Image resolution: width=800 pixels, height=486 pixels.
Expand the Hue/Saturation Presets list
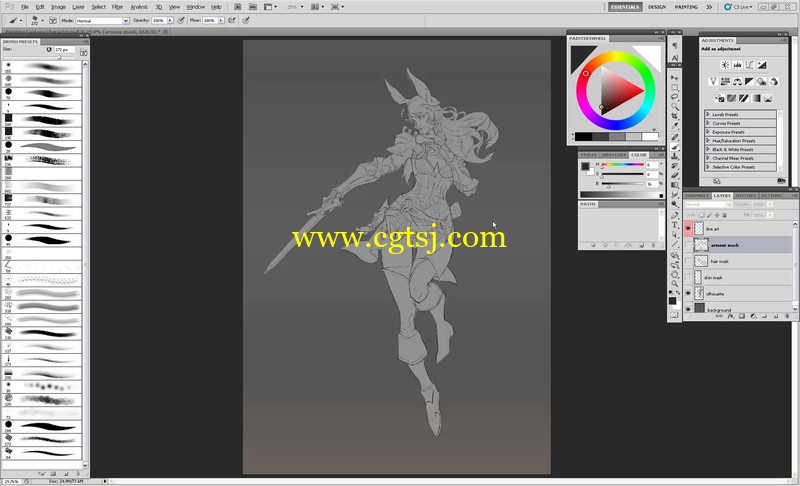coord(708,140)
